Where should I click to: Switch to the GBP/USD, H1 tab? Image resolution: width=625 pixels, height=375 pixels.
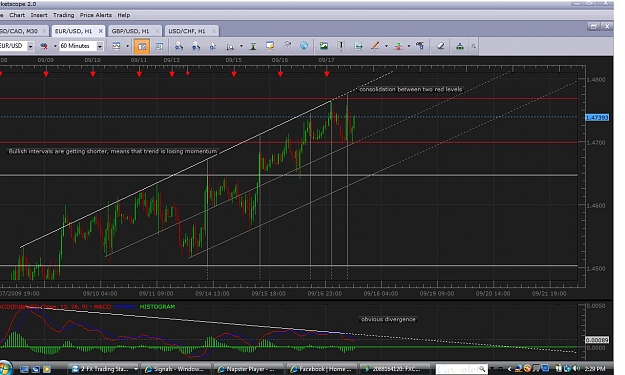[x=130, y=31]
